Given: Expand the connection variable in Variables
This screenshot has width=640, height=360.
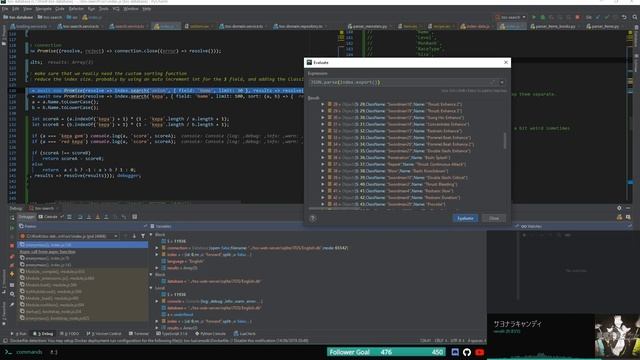Looking at the screenshot, I should [x=157, y=248].
